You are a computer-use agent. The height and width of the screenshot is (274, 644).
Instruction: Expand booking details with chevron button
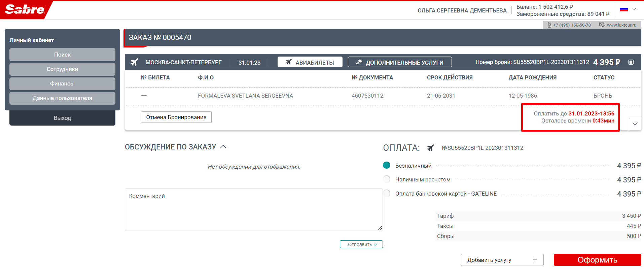[x=635, y=124]
